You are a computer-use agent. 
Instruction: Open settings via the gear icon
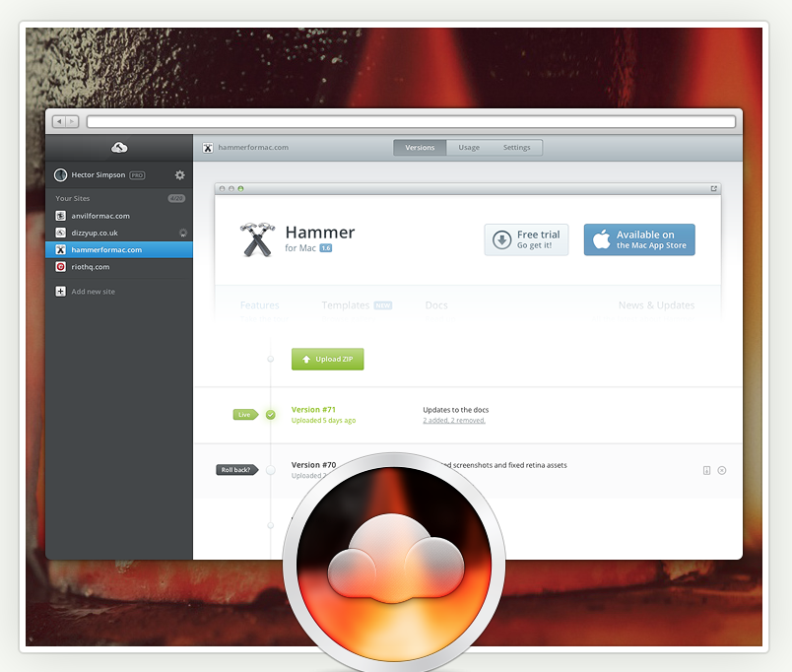coord(179,174)
